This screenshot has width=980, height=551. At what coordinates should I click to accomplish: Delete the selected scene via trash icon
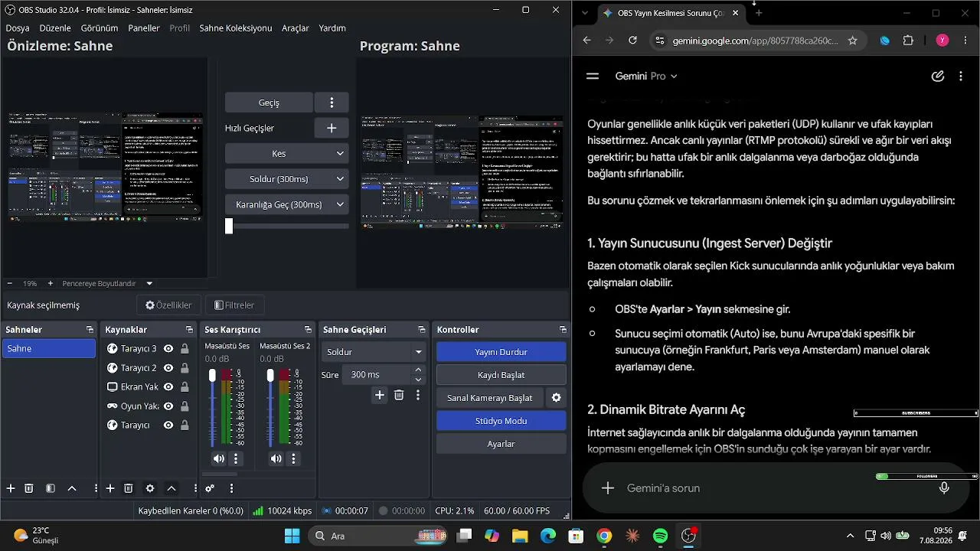coord(29,488)
